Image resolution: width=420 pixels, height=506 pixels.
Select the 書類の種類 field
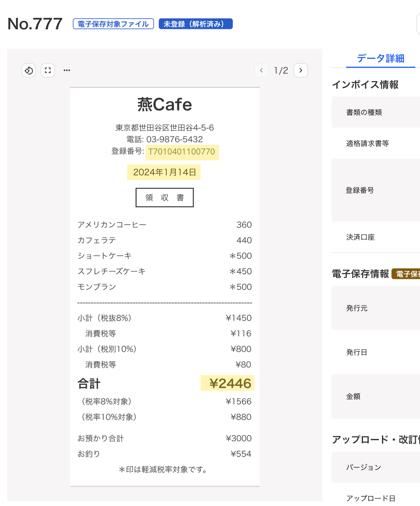click(x=364, y=112)
